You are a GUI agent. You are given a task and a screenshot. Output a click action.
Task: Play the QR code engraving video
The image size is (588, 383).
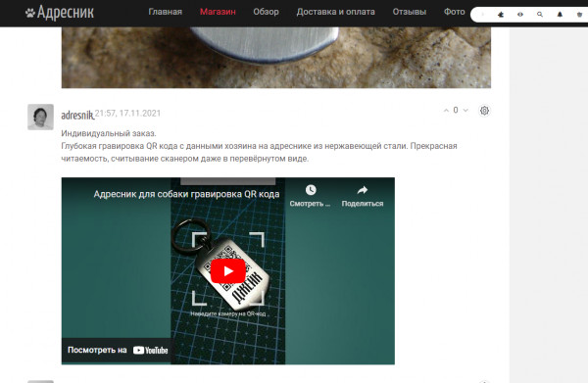coord(228,271)
